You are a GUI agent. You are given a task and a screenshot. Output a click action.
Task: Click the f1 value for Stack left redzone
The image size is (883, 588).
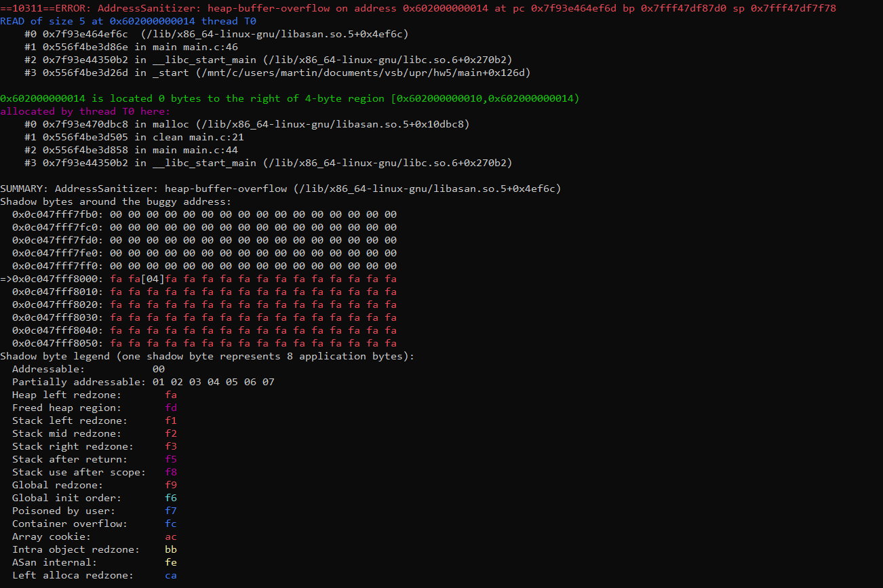171,420
